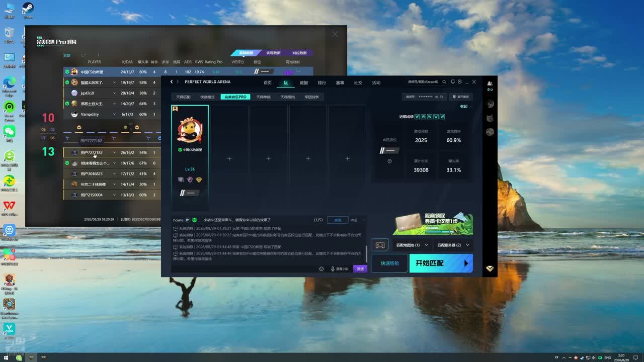
Task: Click the membership card promo banner
Action: [433, 224]
